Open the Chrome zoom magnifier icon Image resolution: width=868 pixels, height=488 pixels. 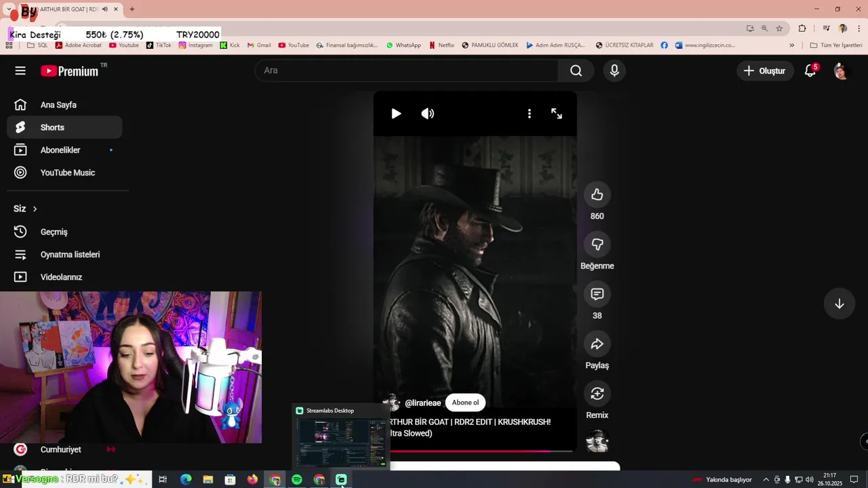coord(764,28)
